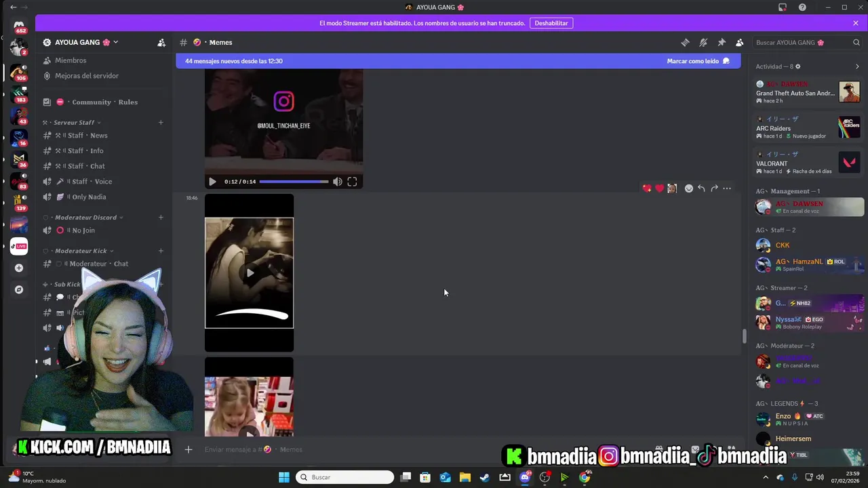Open the VALORANT activity card

coord(808,163)
